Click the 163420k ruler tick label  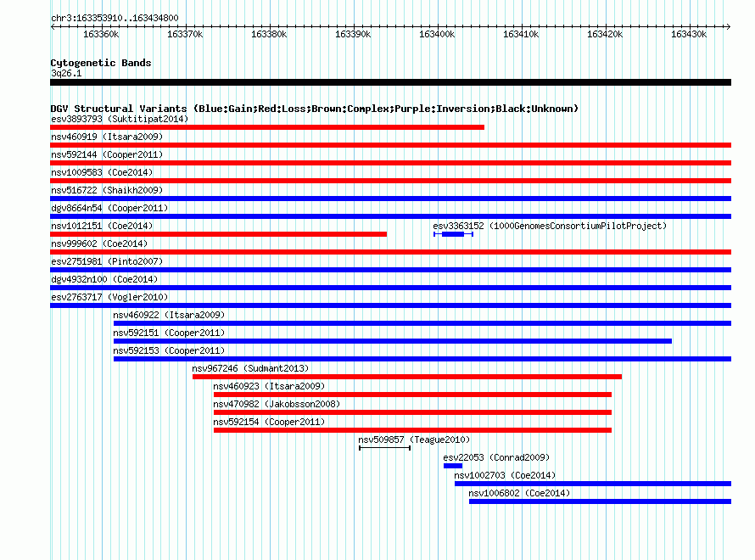coord(605,34)
